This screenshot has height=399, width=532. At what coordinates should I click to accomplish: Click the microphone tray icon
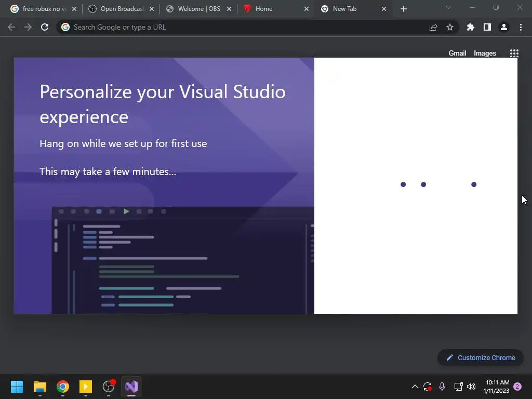tap(442, 387)
